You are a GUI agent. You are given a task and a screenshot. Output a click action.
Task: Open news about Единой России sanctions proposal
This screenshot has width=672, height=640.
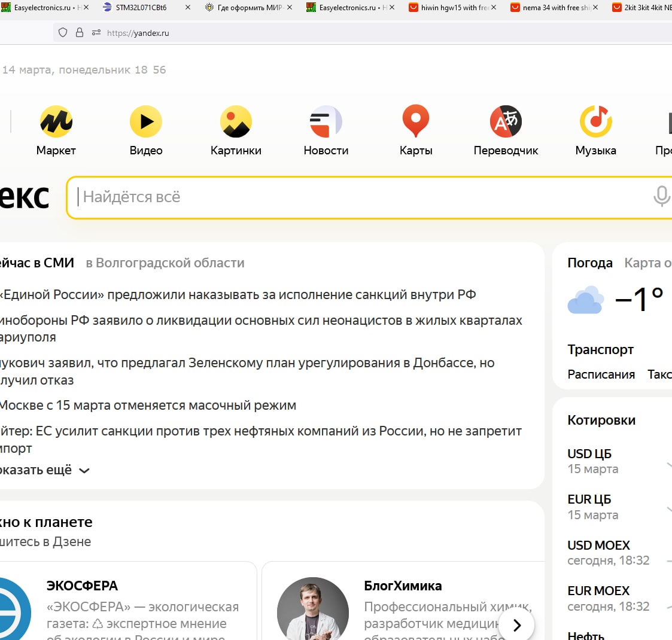[x=238, y=295]
